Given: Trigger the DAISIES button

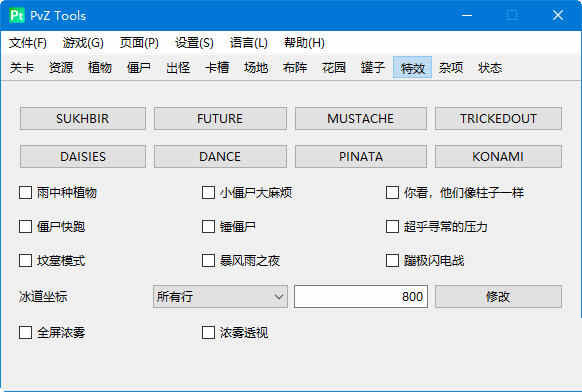Looking at the screenshot, I should [x=83, y=156].
